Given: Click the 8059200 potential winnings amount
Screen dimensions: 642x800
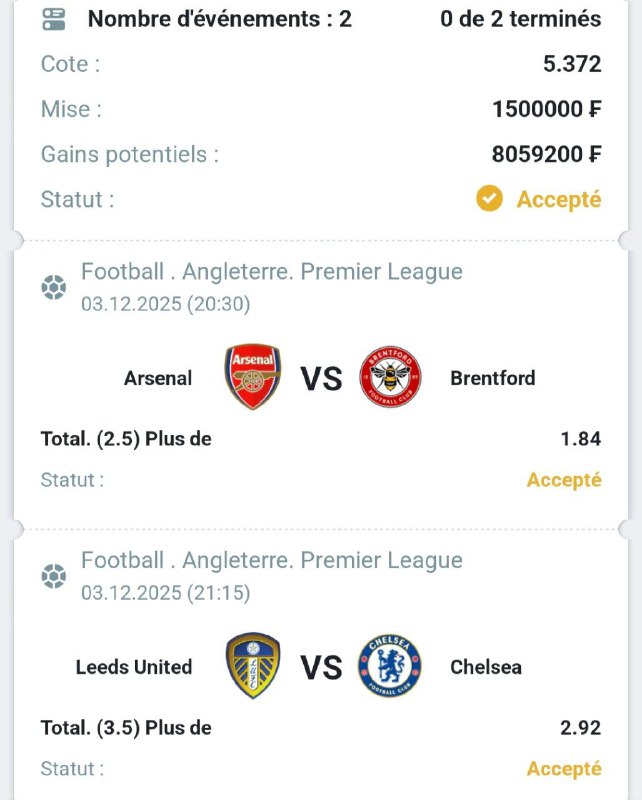Looking at the screenshot, I should (546, 154).
